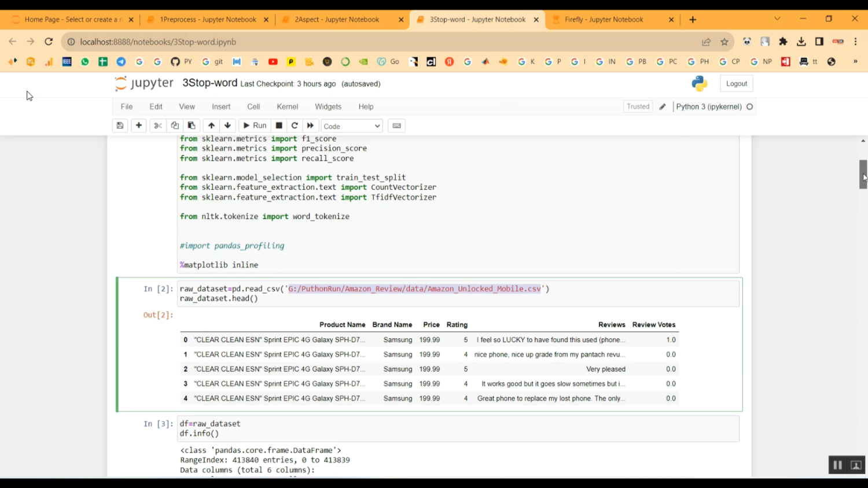
Task: Expand the Code cell type dropdown
Action: 352,126
